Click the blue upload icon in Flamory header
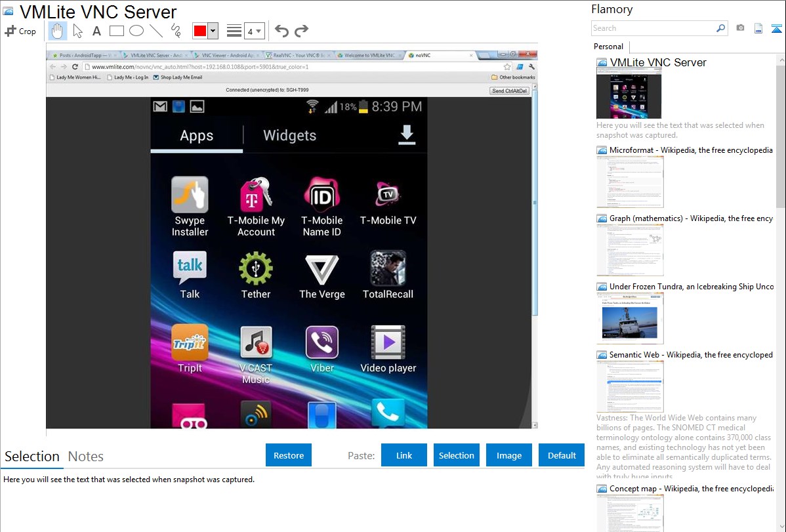The height and width of the screenshot is (532, 786). (x=776, y=28)
